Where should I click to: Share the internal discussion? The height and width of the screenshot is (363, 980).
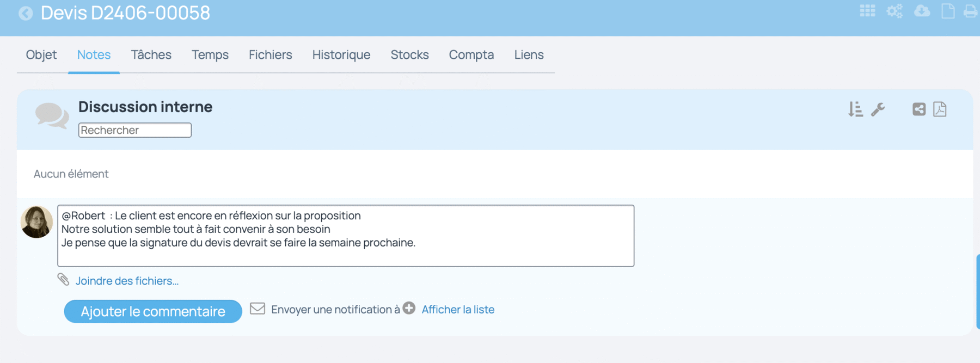point(919,109)
